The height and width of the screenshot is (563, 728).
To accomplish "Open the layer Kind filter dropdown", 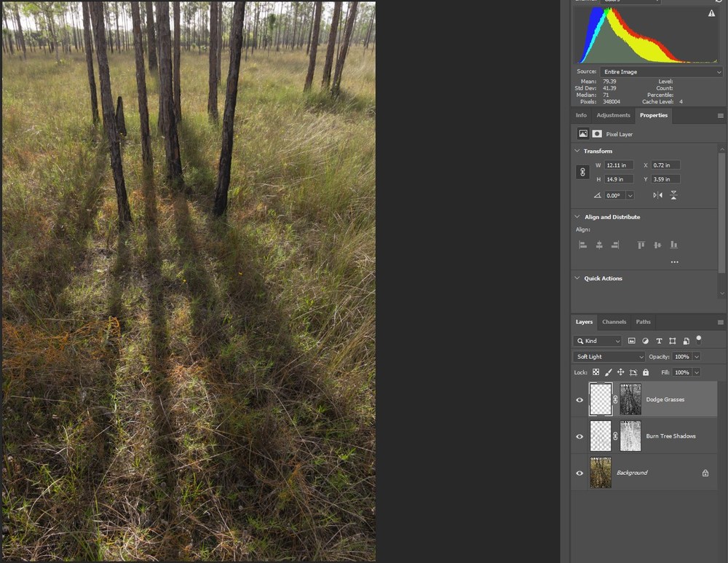I will (598, 341).
